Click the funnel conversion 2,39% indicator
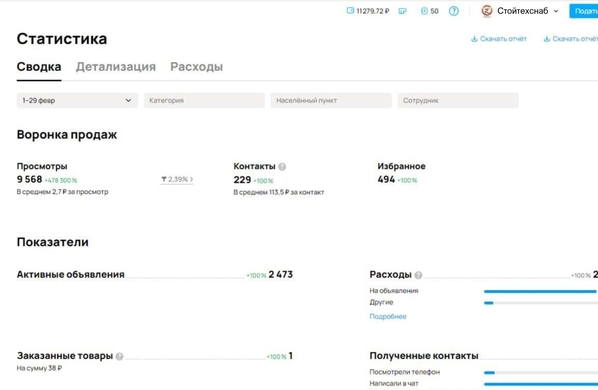The height and width of the screenshot is (390, 598). point(177,179)
